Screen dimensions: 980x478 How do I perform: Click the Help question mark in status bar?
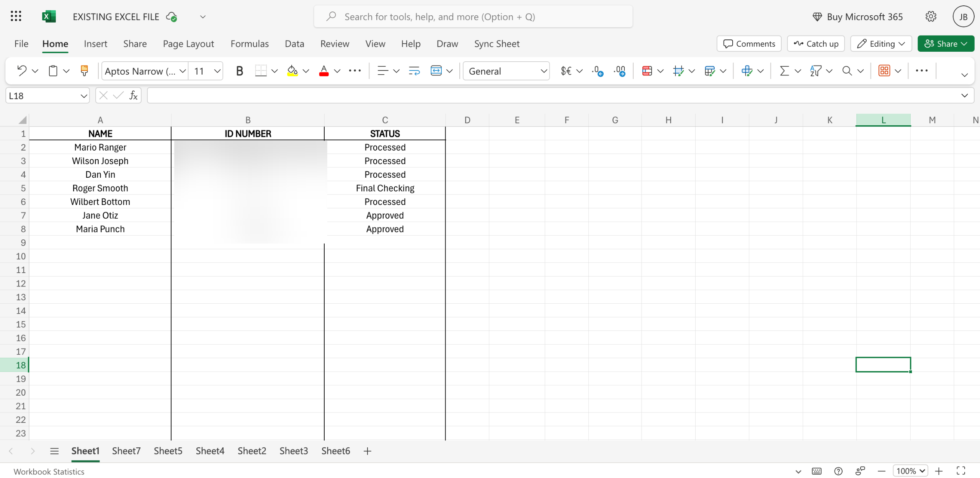(838, 471)
